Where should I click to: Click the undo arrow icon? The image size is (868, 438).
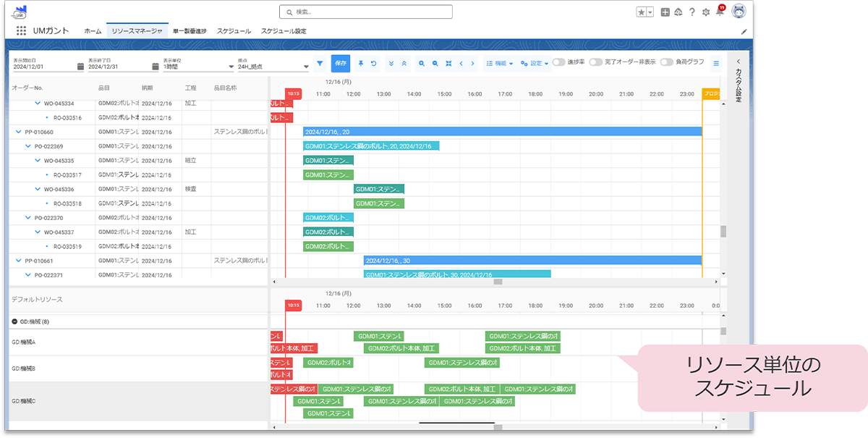(x=374, y=64)
